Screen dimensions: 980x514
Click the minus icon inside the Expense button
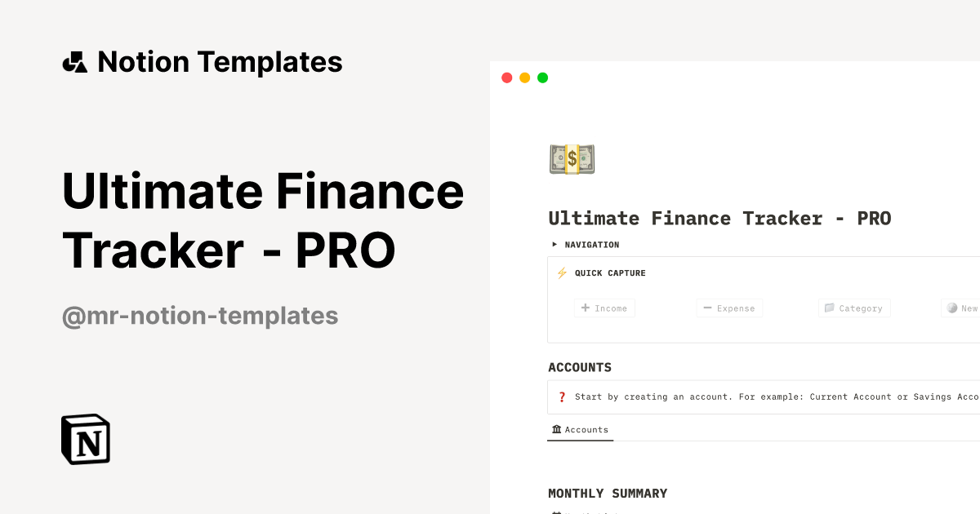707,308
